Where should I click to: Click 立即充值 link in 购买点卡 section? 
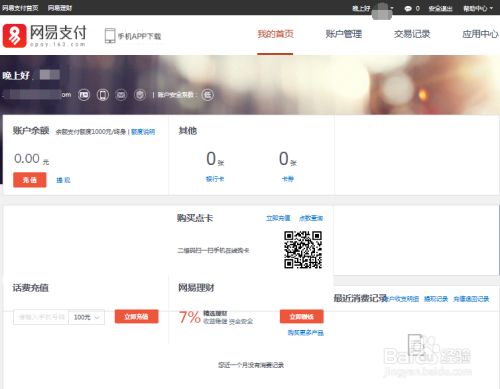coord(278,218)
